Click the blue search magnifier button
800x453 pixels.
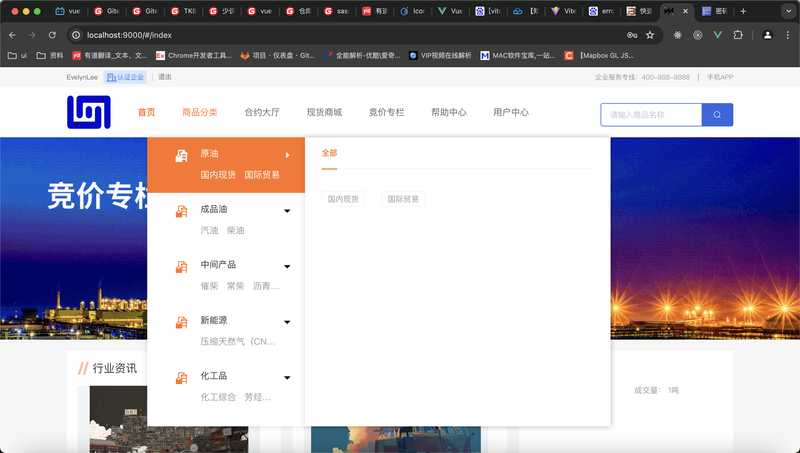[x=717, y=115]
